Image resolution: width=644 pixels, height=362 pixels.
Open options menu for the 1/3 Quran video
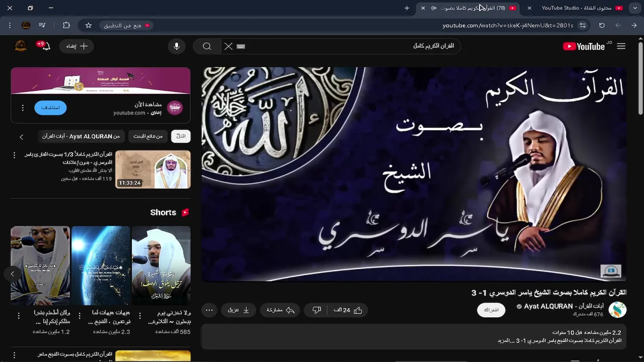click(x=14, y=155)
